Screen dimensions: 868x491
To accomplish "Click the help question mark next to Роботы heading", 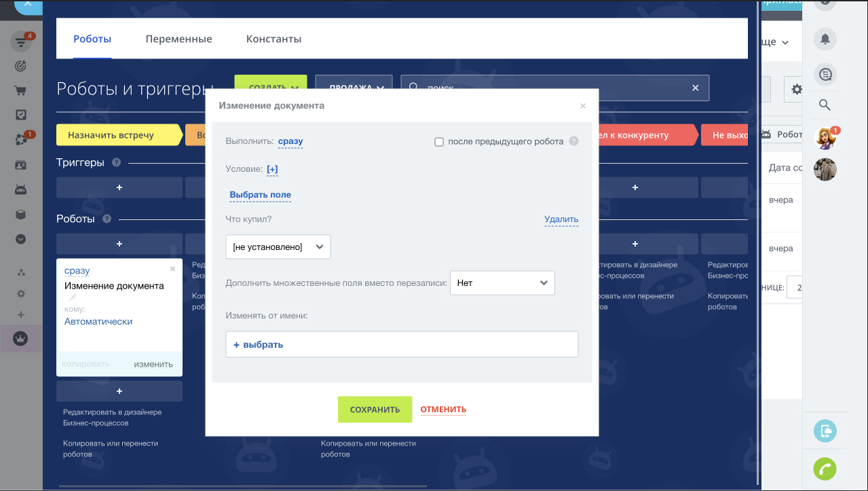I will tap(107, 219).
